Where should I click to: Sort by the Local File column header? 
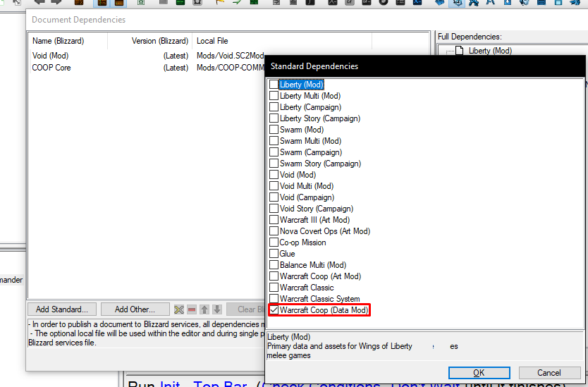(282, 41)
